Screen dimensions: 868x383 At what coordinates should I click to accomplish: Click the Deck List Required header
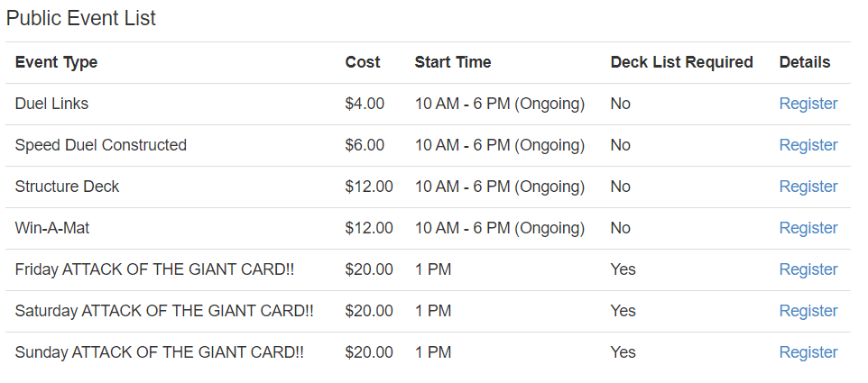click(x=681, y=62)
